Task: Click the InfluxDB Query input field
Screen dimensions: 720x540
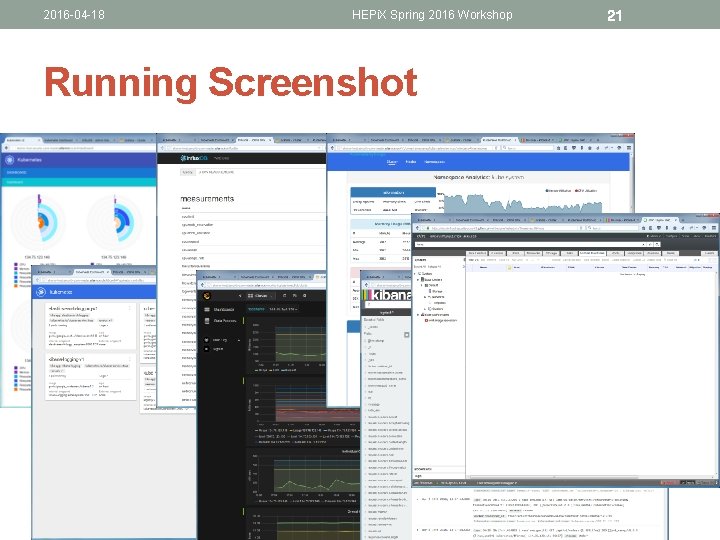Action: [261, 172]
